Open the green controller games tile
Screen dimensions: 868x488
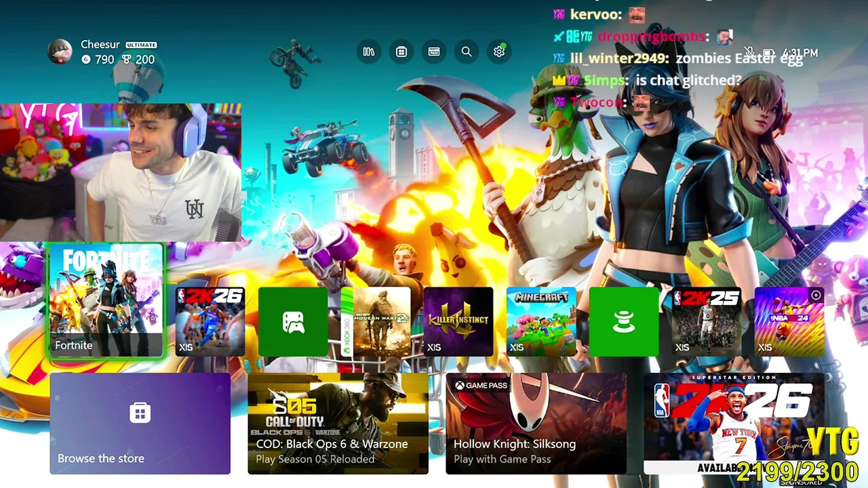point(293,322)
